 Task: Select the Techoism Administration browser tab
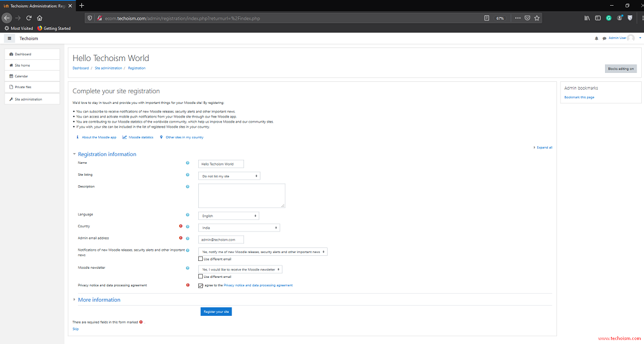pos(37,5)
